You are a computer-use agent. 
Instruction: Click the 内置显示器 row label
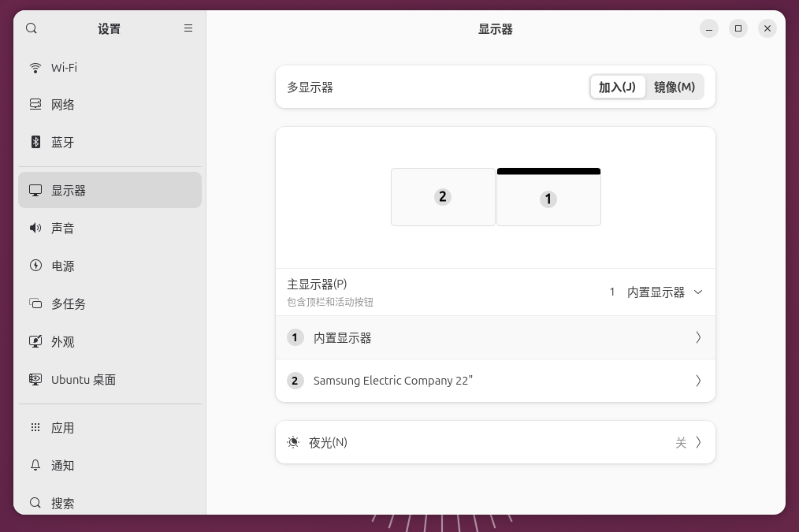343,338
